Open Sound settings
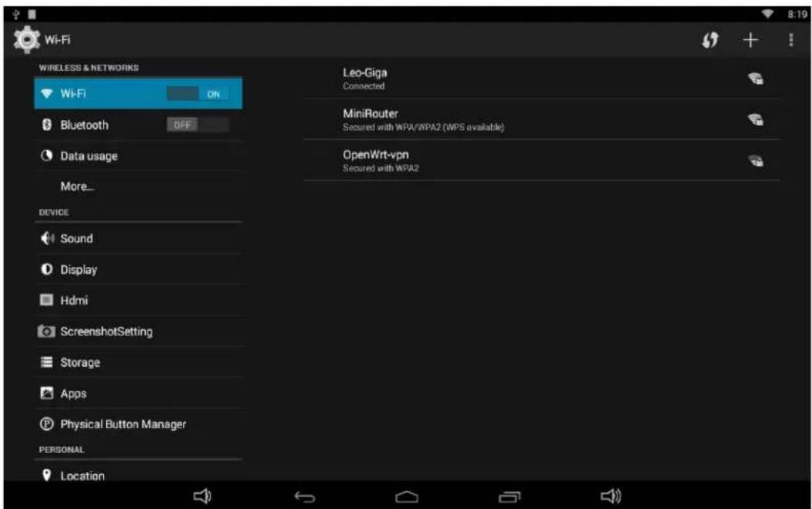812x509 pixels. [138, 238]
